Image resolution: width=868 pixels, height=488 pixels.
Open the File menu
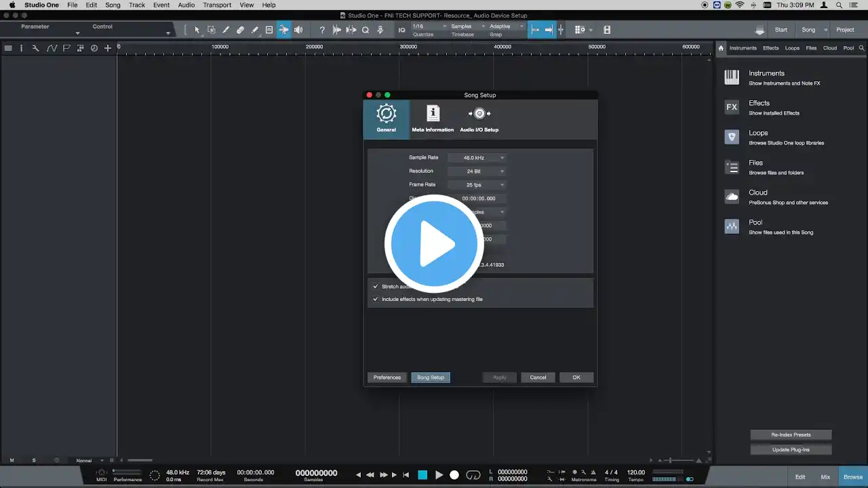[x=73, y=5]
